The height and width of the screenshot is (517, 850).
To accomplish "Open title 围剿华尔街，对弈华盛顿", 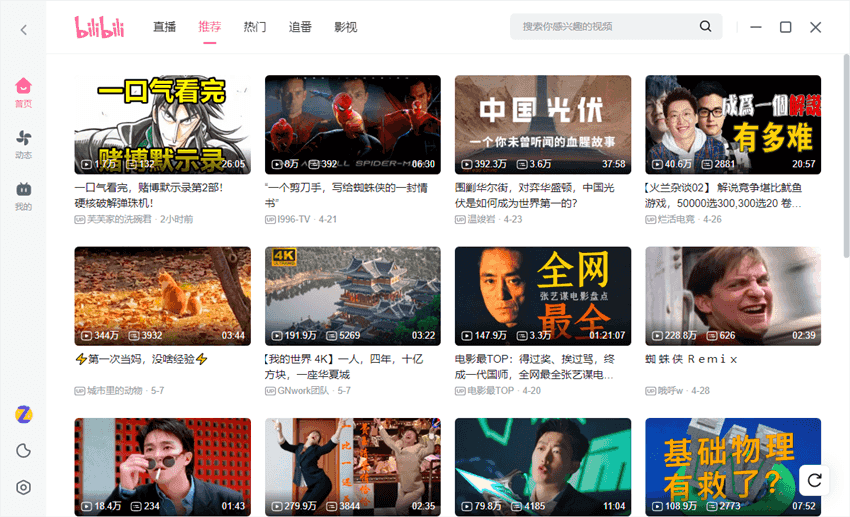I will point(535,195).
